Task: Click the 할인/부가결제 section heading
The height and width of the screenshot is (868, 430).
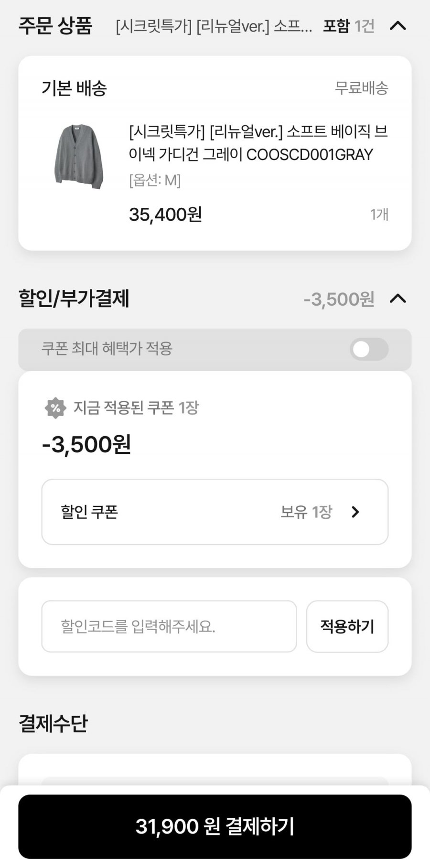Action: click(x=74, y=299)
